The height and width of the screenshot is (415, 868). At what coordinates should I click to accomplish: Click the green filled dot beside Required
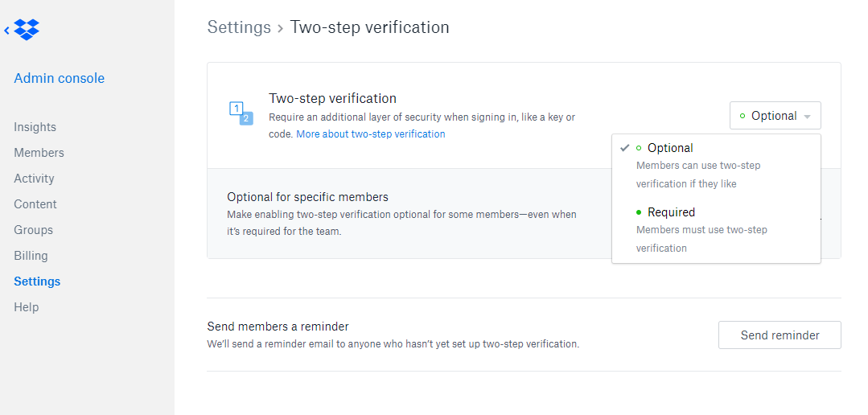pyautogui.click(x=639, y=212)
